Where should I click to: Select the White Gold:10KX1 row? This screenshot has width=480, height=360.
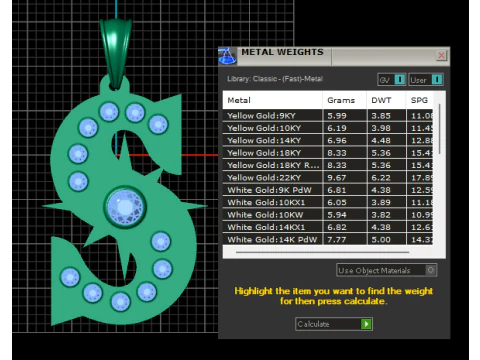328,202
